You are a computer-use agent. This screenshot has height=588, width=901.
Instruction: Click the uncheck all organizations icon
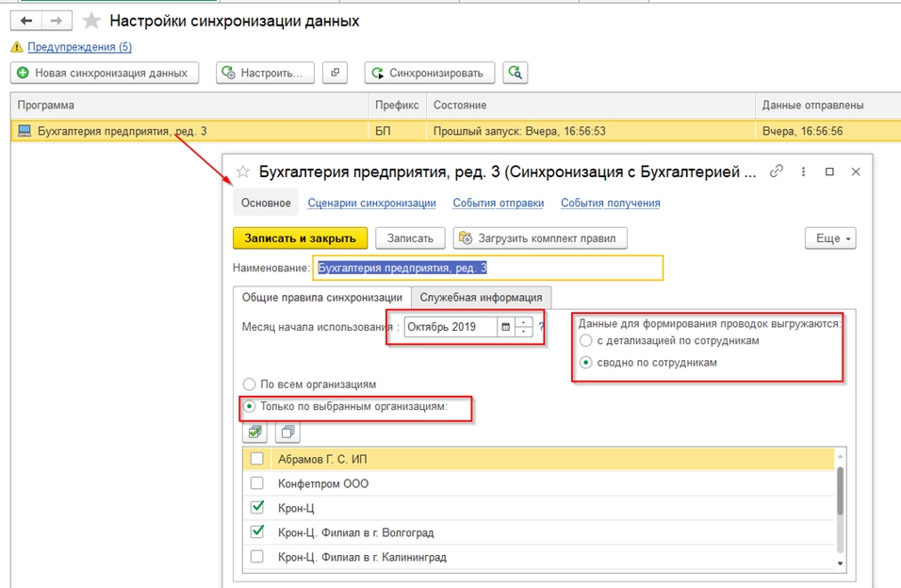(x=287, y=433)
